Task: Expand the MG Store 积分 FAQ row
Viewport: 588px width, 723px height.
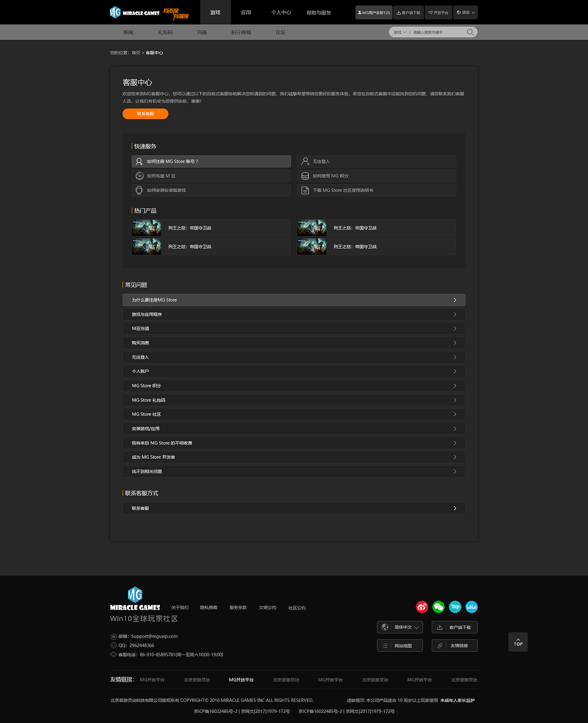Action: pyautogui.click(x=294, y=386)
